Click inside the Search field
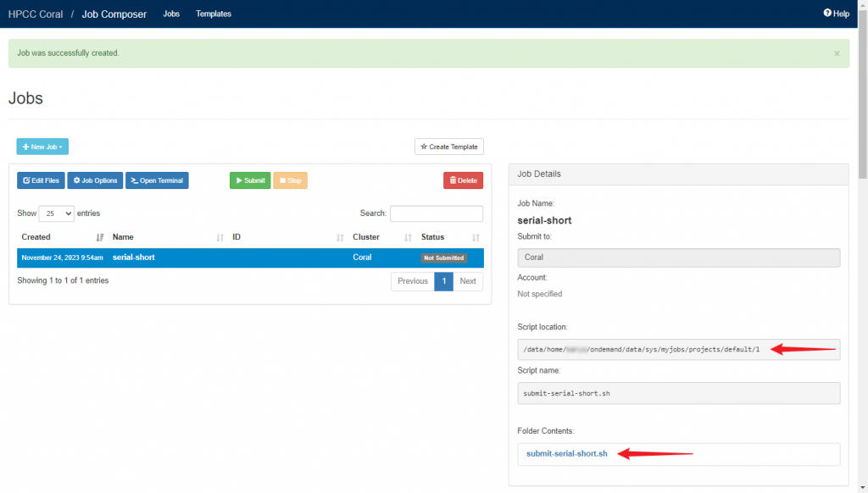Screen dimensions: 868x493 [437, 213]
